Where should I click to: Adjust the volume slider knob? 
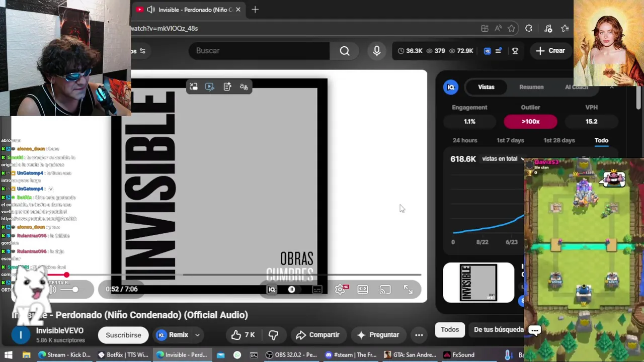(75, 289)
